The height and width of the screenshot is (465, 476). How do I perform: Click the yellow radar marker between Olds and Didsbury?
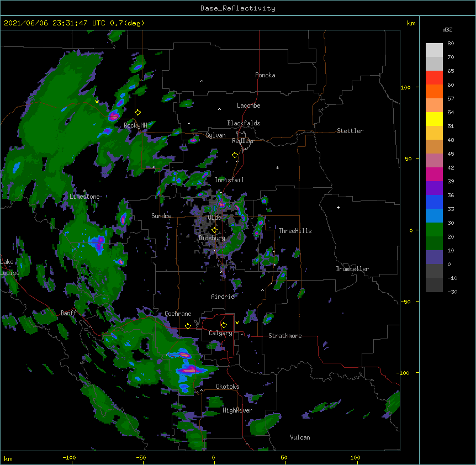pos(214,230)
